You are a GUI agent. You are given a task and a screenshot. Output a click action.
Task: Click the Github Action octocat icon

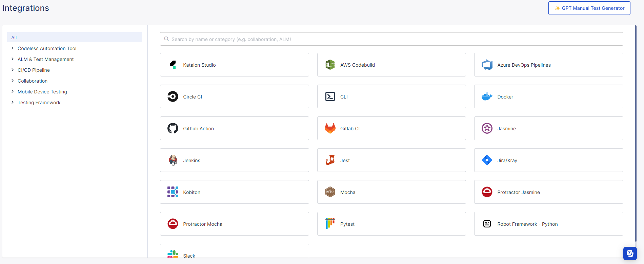[173, 128]
